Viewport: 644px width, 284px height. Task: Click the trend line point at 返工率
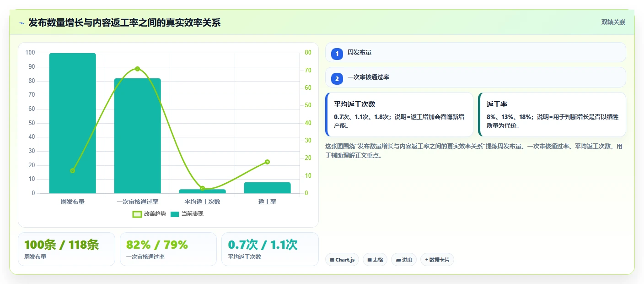click(x=268, y=162)
